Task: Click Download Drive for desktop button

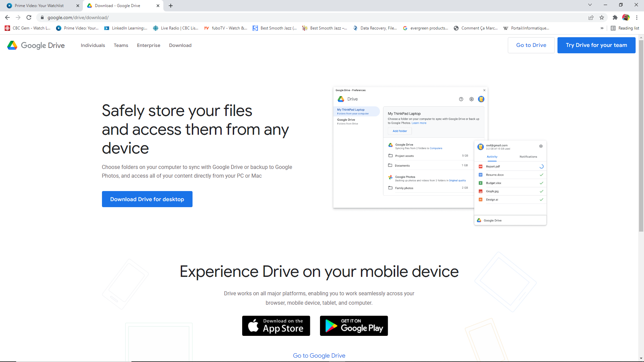Action: point(147,199)
